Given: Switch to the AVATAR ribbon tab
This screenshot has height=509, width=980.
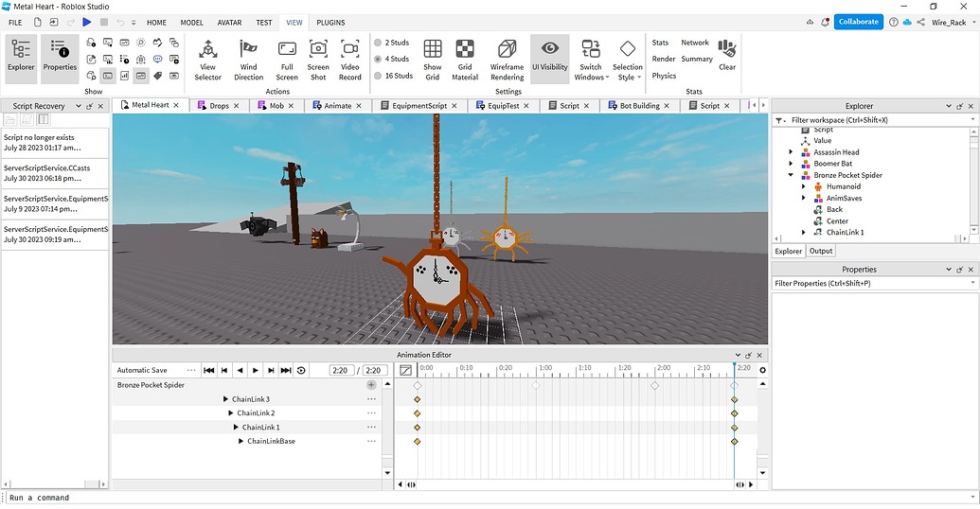Looking at the screenshot, I should pyautogui.click(x=229, y=23).
